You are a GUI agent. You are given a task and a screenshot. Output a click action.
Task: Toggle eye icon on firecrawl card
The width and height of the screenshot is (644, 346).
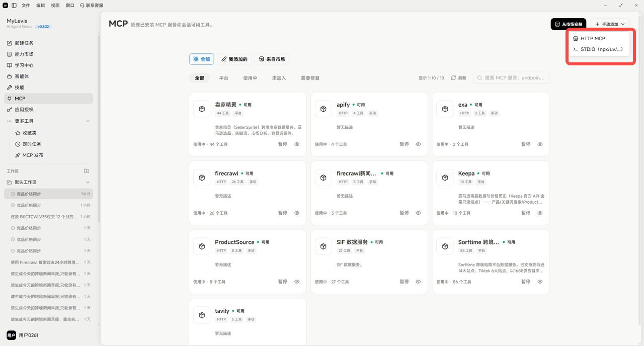coord(297,213)
